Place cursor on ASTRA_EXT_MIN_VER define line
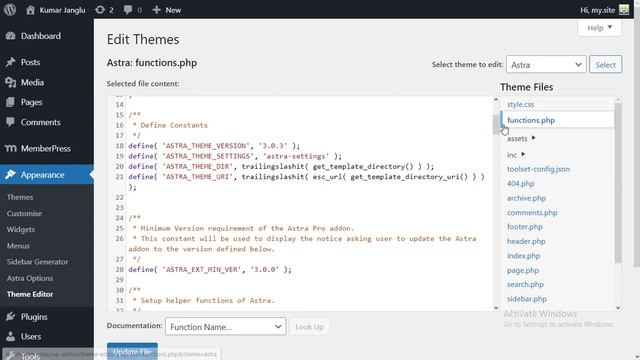Viewport: 640px width, 360px height. 210,269
